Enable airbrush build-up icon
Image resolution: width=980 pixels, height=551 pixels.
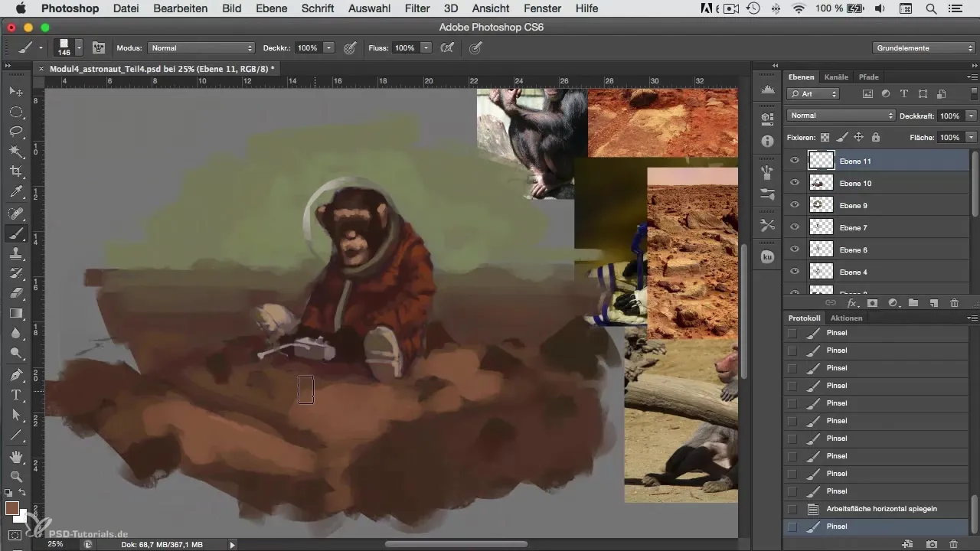(448, 47)
